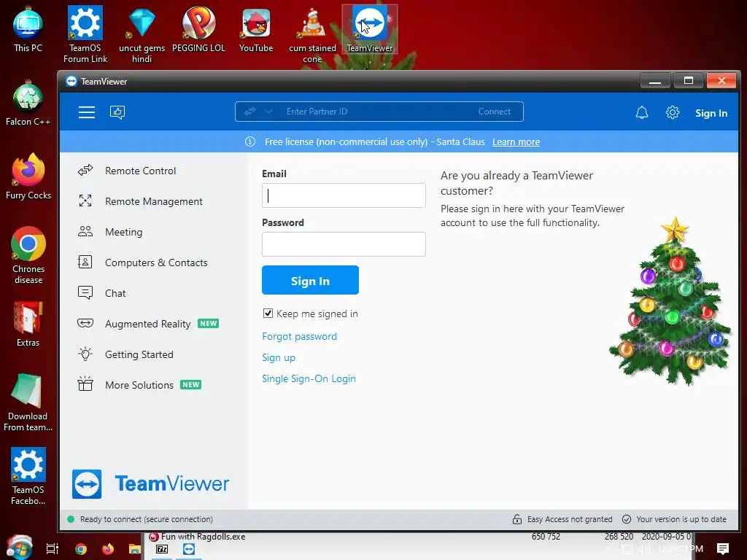This screenshot has width=747, height=560.
Task: Click the info icon in license banner
Action: point(250,141)
